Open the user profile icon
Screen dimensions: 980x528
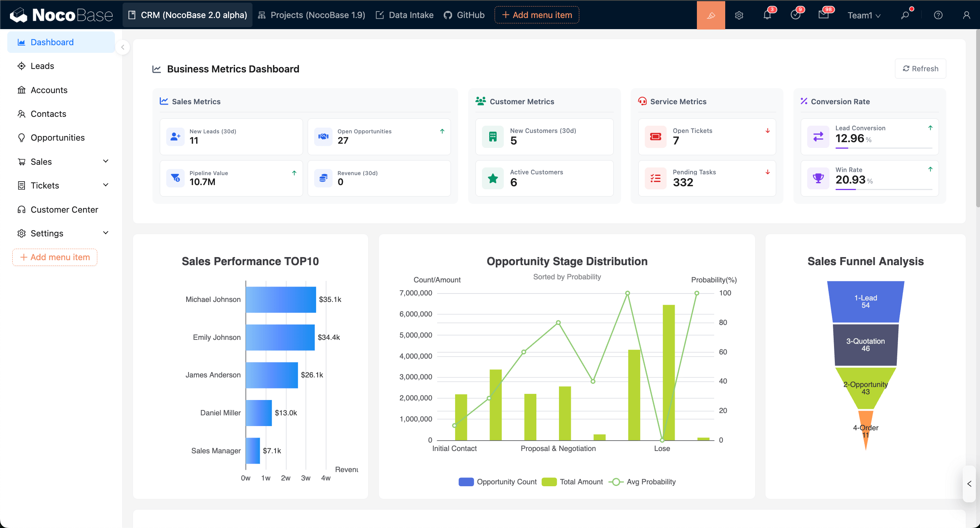pyautogui.click(x=966, y=15)
